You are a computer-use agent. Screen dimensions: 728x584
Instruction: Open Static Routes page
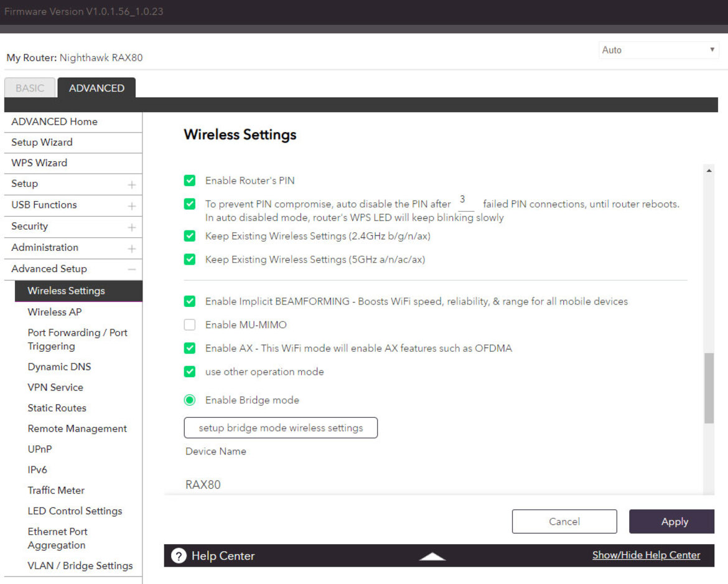pos(57,408)
